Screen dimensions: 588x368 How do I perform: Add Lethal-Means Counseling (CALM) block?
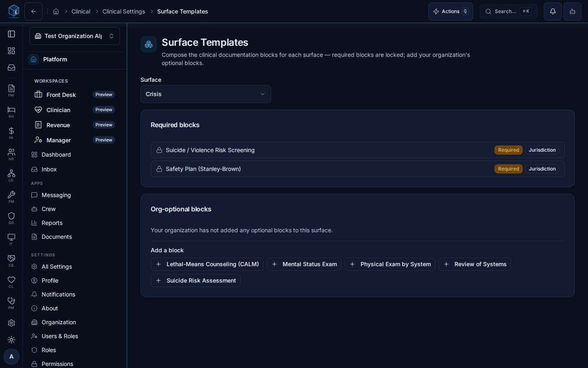(207, 264)
